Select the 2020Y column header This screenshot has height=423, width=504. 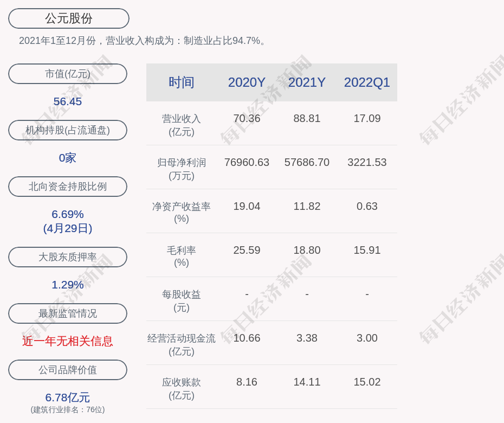(247, 82)
